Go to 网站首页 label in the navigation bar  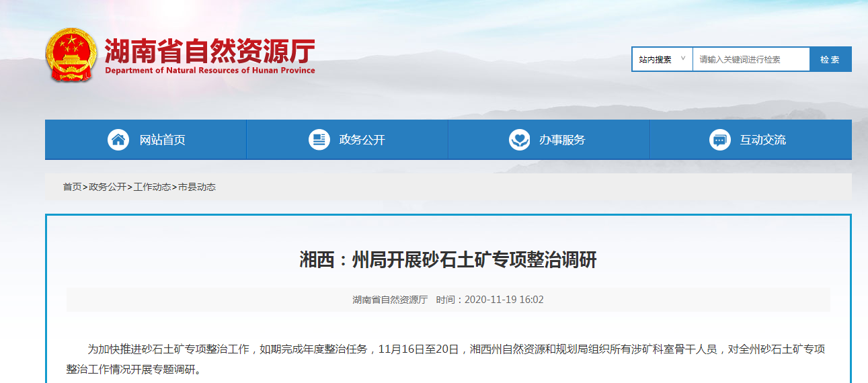tap(162, 140)
